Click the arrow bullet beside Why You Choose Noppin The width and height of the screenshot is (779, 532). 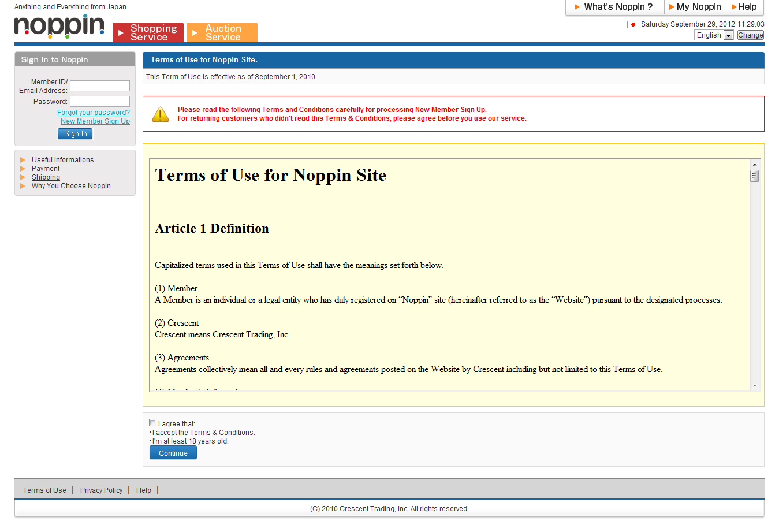[23, 186]
